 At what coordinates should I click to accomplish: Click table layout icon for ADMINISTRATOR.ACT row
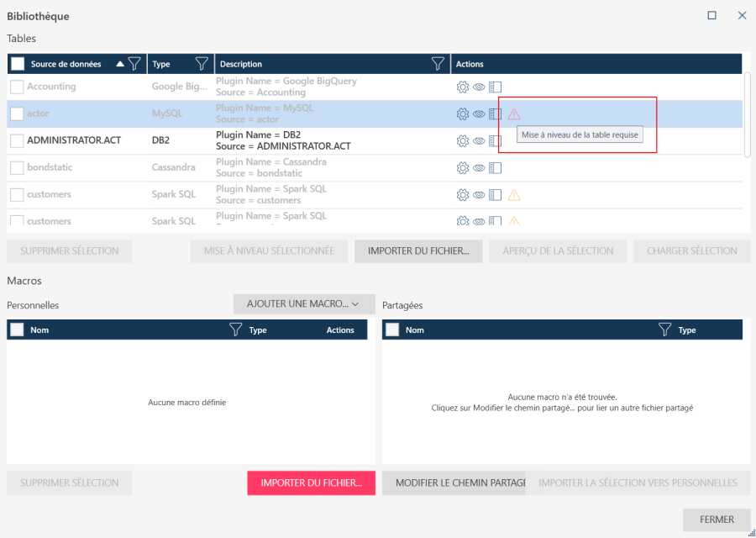pyautogui.click(x=496, y=140)
